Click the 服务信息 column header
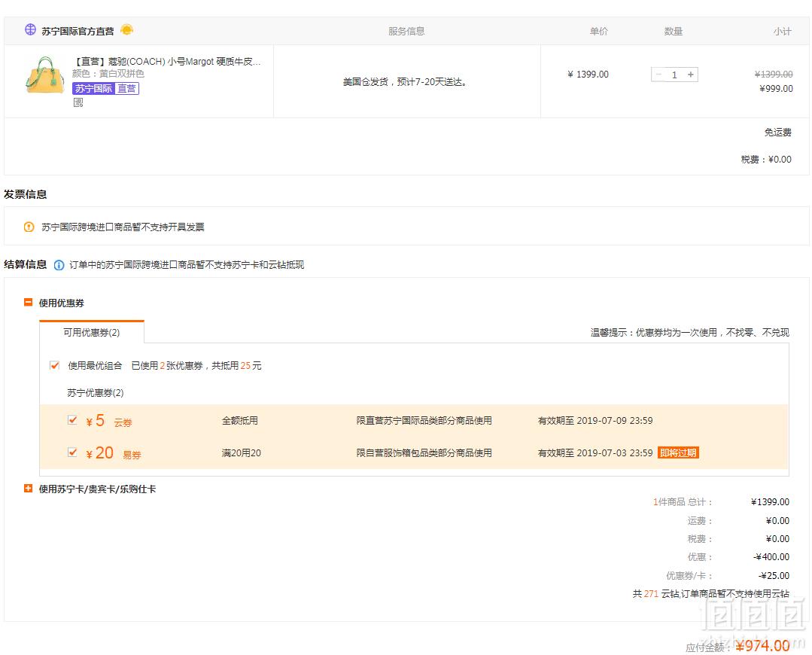Viewport: 812px width, 655px height. [x=406, y=31]
